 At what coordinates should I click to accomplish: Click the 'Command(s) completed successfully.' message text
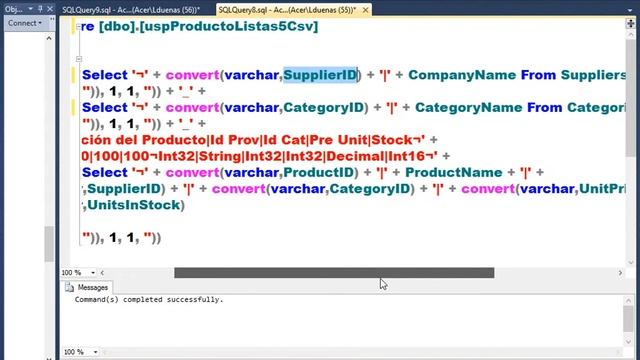pyautogui.click(x=149, y=300)
